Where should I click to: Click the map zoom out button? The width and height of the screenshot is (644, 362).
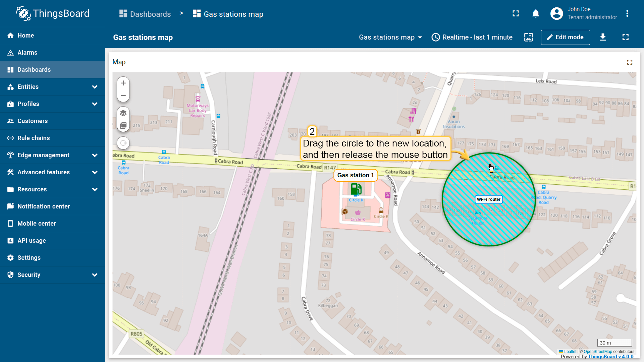coord(123,96)
